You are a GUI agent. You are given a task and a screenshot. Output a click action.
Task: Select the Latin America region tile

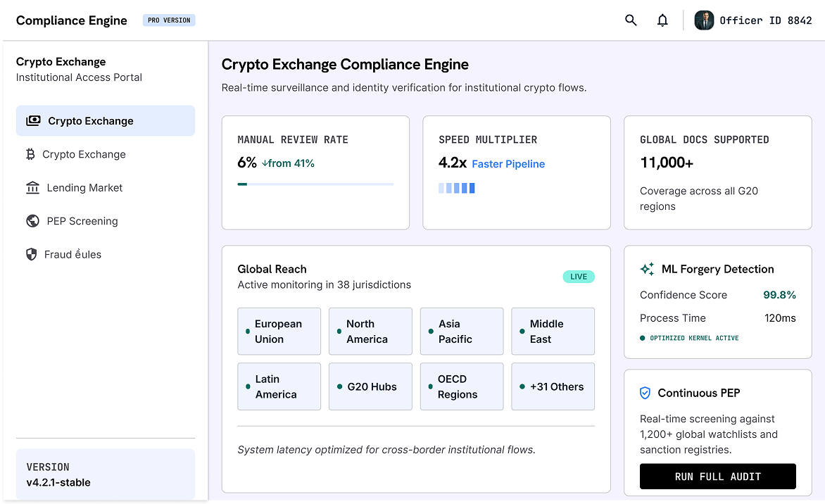click(279, 386)
